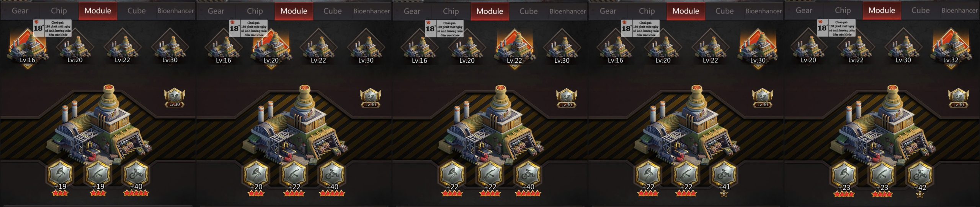The height and width of the screenshot is (207, 980).
Task: Tap the rifle badge beside the +20 axe badge
Action: coord(294,174)
